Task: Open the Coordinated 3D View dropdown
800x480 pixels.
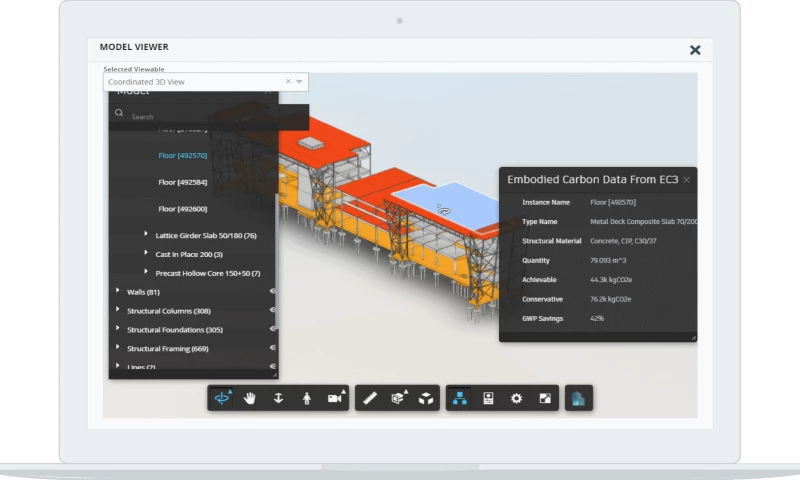Action: click(300, 82)
